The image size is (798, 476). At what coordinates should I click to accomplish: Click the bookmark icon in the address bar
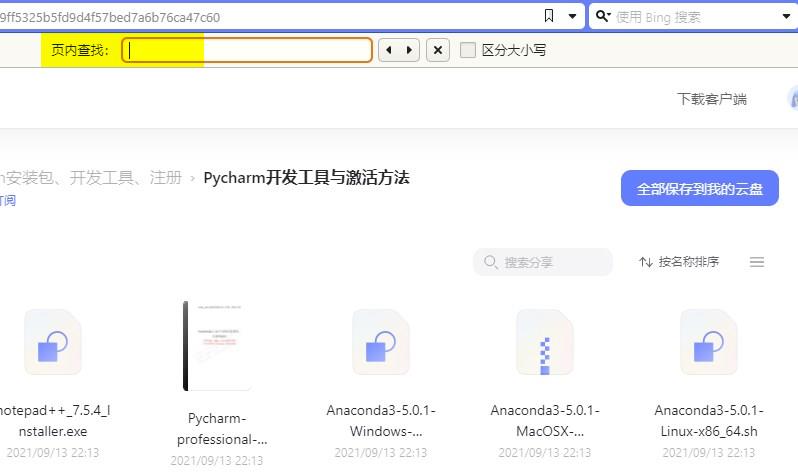point(549,16)
